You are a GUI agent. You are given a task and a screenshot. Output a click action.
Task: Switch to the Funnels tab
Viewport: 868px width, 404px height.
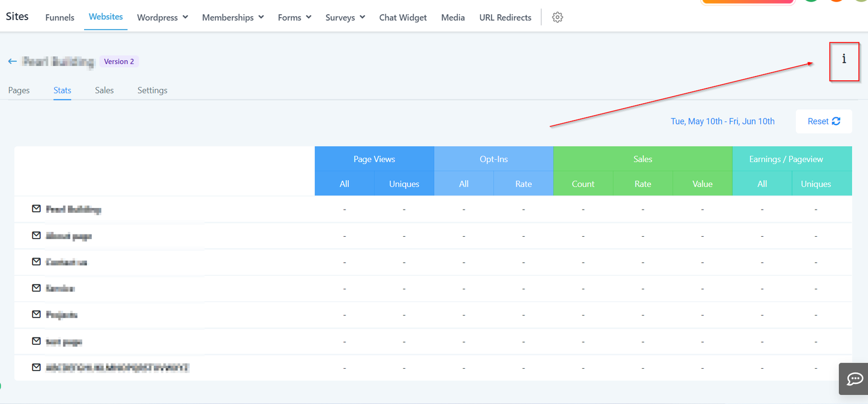60,17
